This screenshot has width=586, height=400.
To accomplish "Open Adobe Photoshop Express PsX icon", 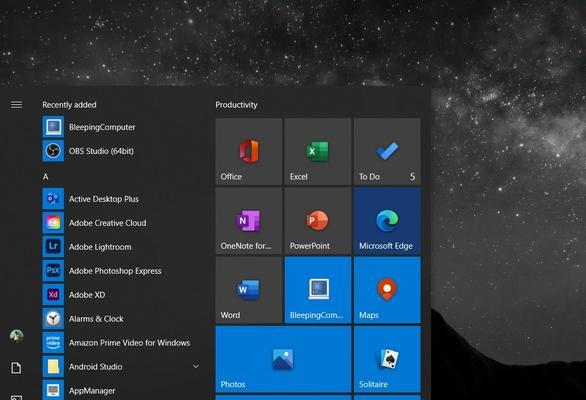I will [x=53, y=270].
